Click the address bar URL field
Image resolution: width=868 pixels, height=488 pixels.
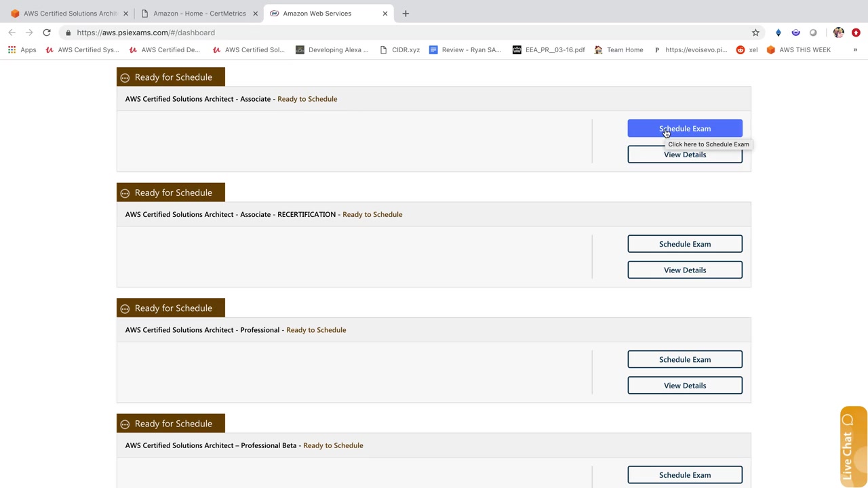point(407,33)
